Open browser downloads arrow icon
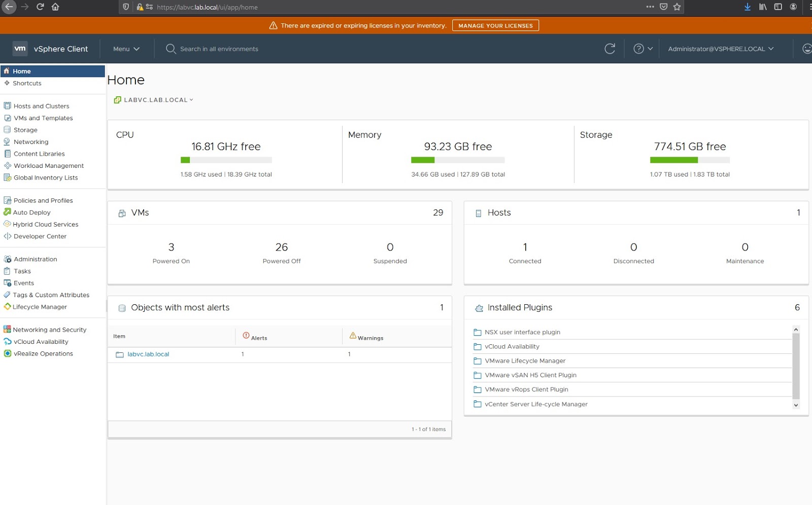The image size is (812, 505). 748,7
